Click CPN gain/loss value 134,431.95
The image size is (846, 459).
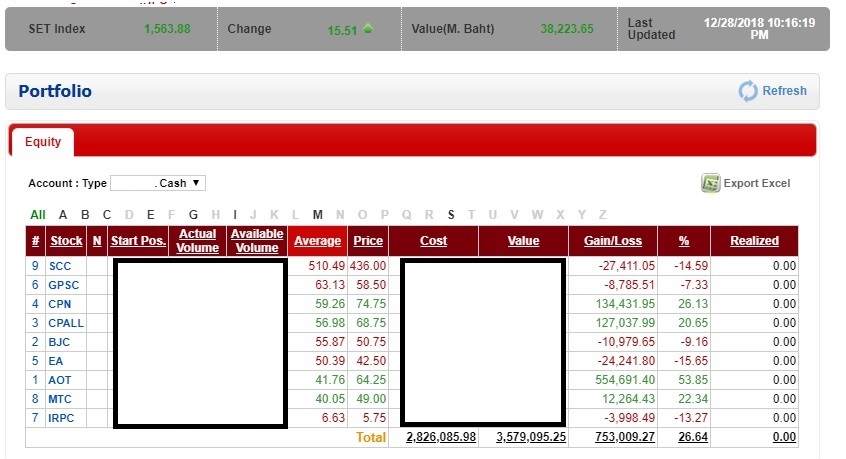[x=625, y=304]
